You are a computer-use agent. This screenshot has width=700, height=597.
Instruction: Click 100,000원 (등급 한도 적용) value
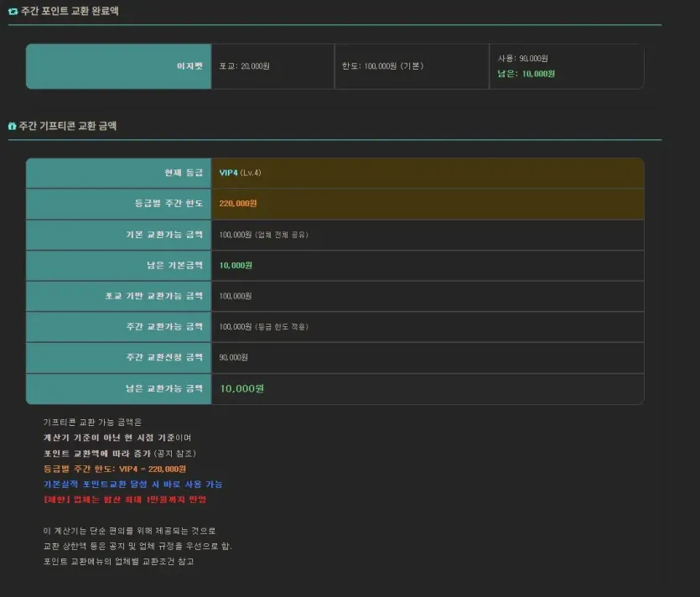pos(263,327)
